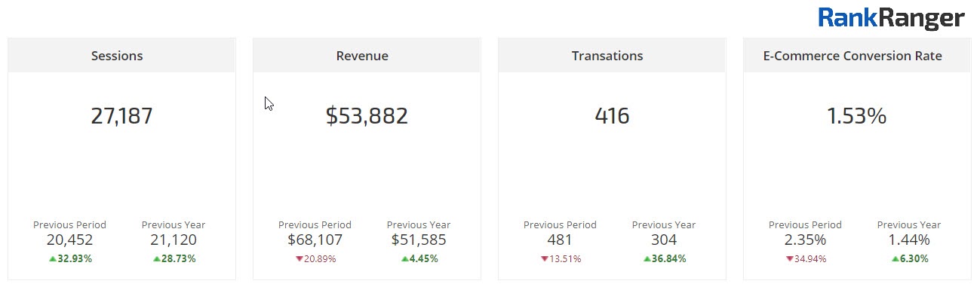Click the red down arrow beside 34.94%

click(x=789, y=259)
